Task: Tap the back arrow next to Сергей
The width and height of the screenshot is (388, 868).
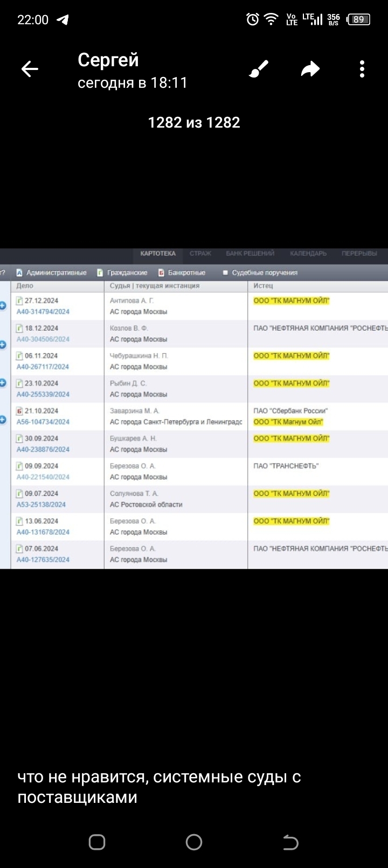Action: (x=30, y=69)
